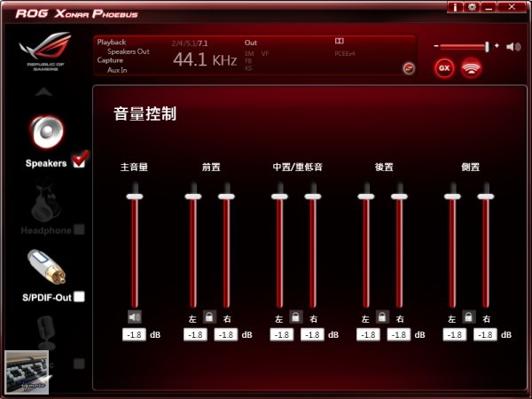Screen dimensions: 532x399
Task: Click the Dolby icon in info panel
Action: click(x=340, y=41)
